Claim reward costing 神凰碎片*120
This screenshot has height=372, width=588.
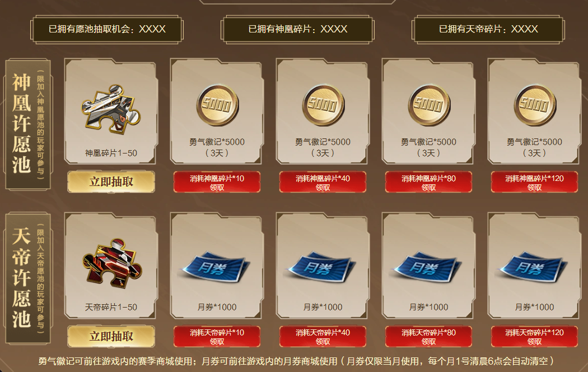tap(534, 182)
